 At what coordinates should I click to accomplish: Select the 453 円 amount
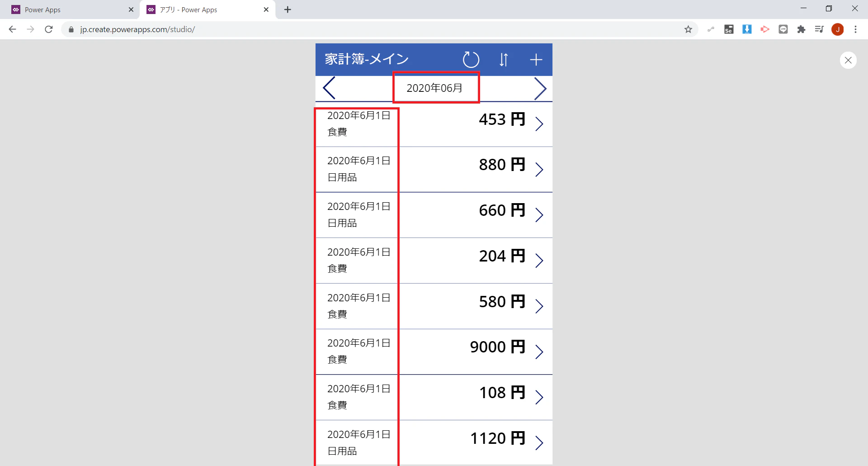pos(502,119)
